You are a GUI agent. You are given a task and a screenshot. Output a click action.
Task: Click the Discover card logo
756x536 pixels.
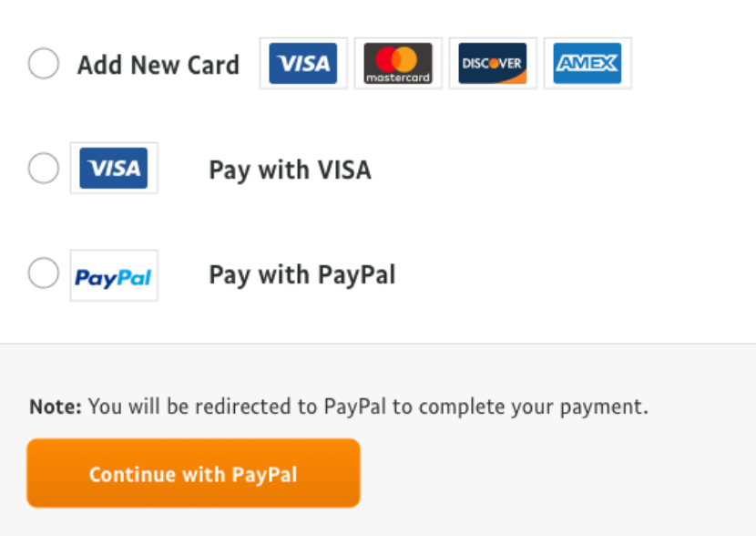(493, 63)
